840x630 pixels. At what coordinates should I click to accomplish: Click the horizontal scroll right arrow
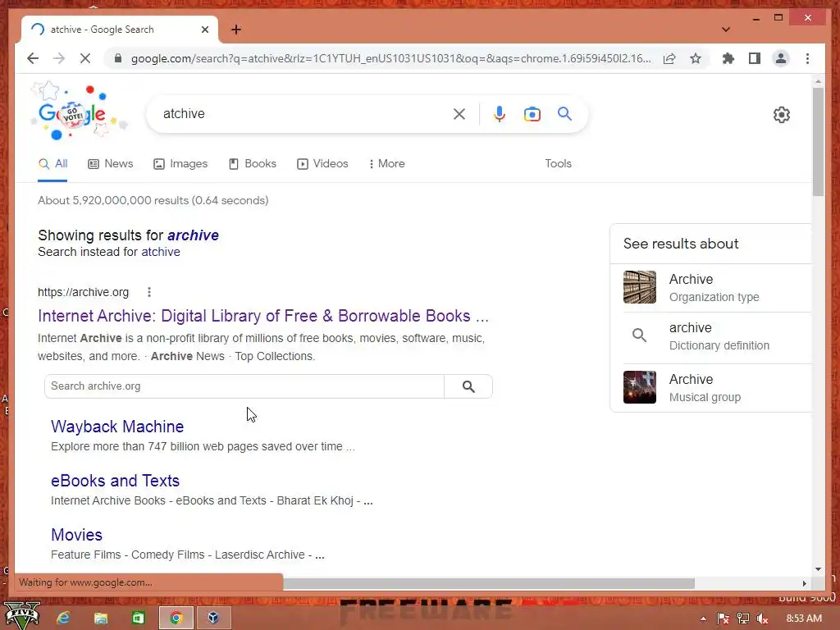tap(805, 583)
